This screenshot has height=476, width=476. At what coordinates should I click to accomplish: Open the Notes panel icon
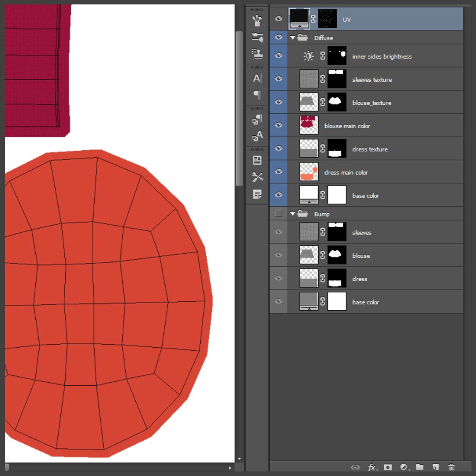point(257,194)
